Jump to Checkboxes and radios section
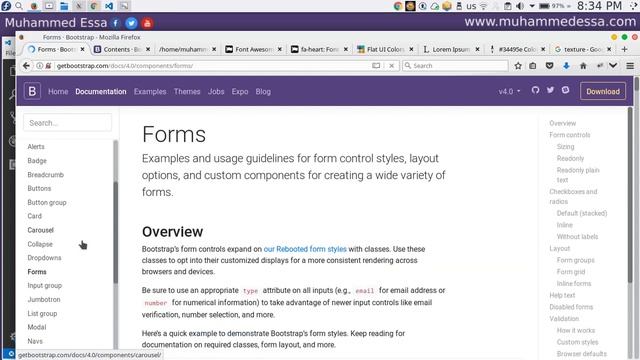Screen dimensions: 640x360 click(573, 196)
